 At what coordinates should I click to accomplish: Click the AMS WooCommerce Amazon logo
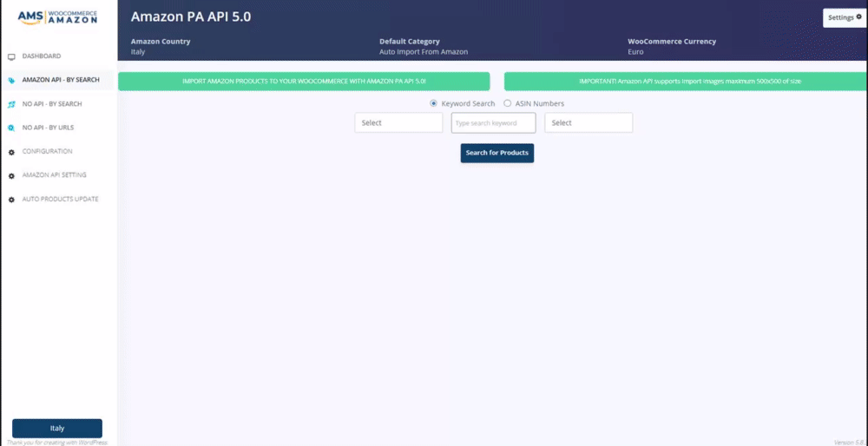point(57,17)
